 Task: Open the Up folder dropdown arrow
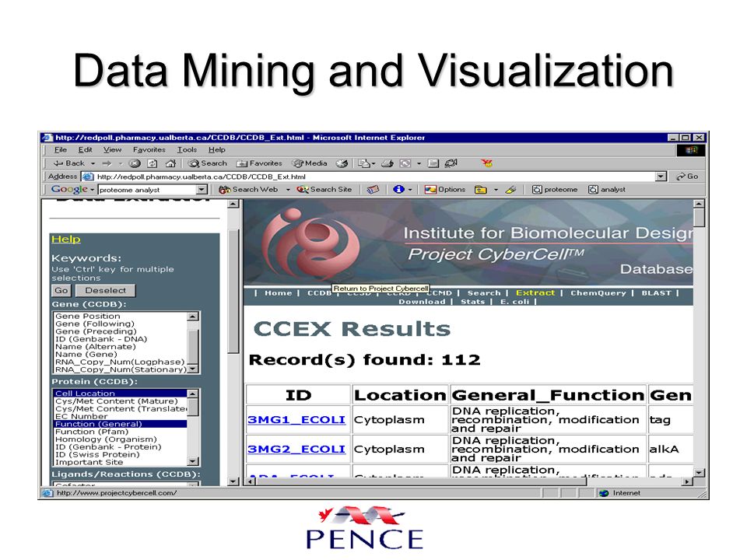point(496,190)
